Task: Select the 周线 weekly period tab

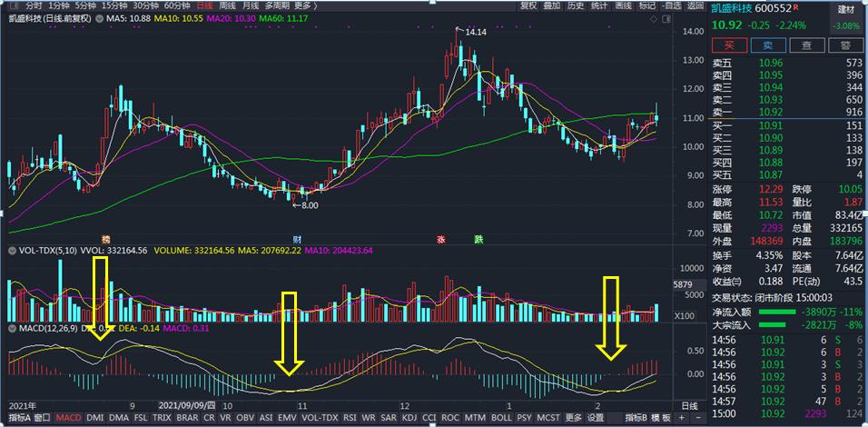Action: (x=227, y=5)
